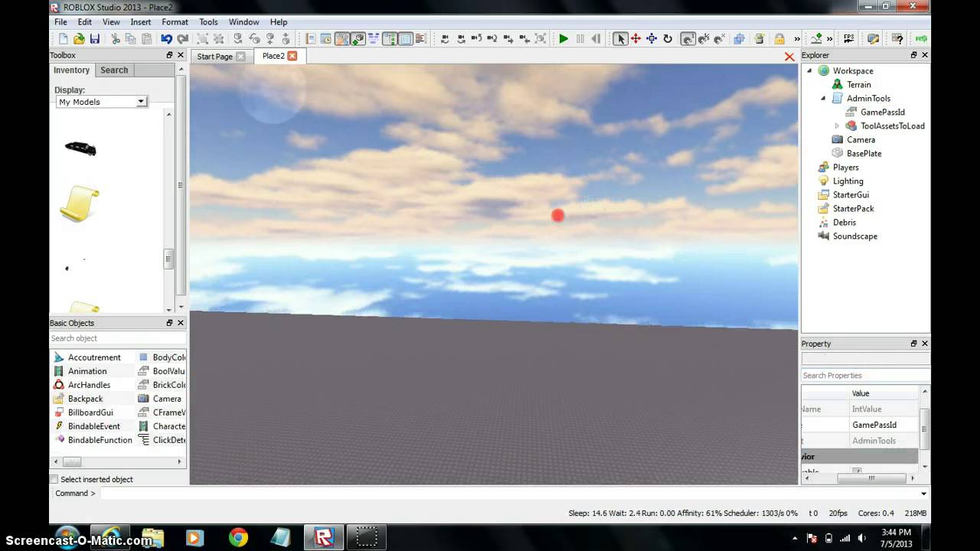Select the Players service
The image size is (980, 551).
845,167
